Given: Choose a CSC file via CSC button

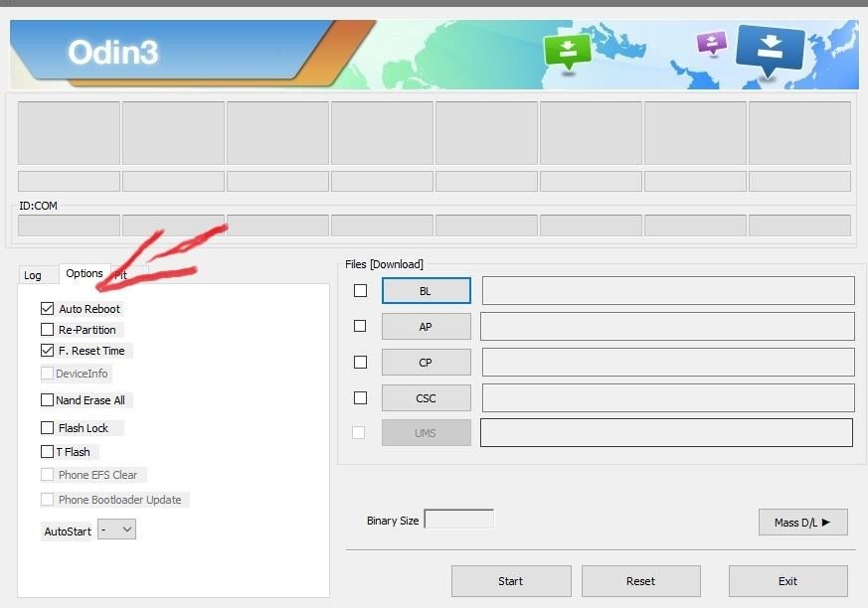Looking at the screenshot, I should pos(427,398).
